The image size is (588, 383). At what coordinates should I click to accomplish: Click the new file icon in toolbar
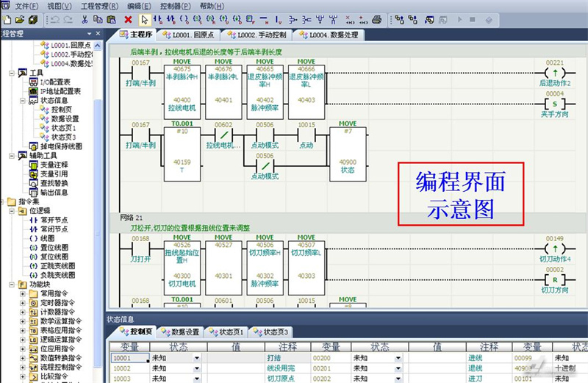click(6, 19)
